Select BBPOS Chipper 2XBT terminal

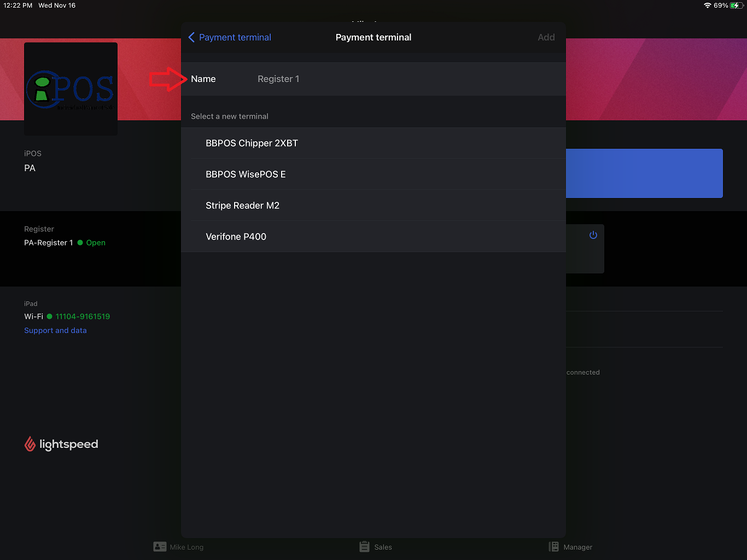point(373,143)
